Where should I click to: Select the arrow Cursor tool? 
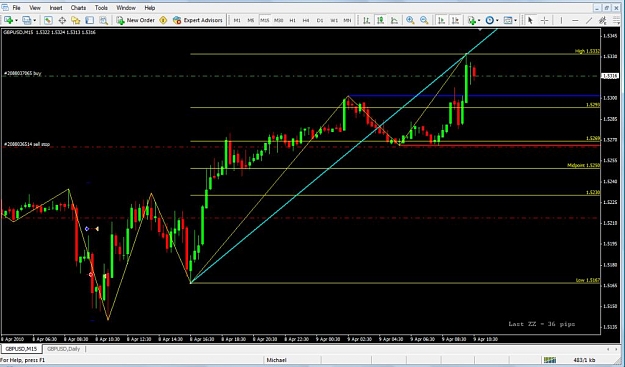click(x=530, y=20)
